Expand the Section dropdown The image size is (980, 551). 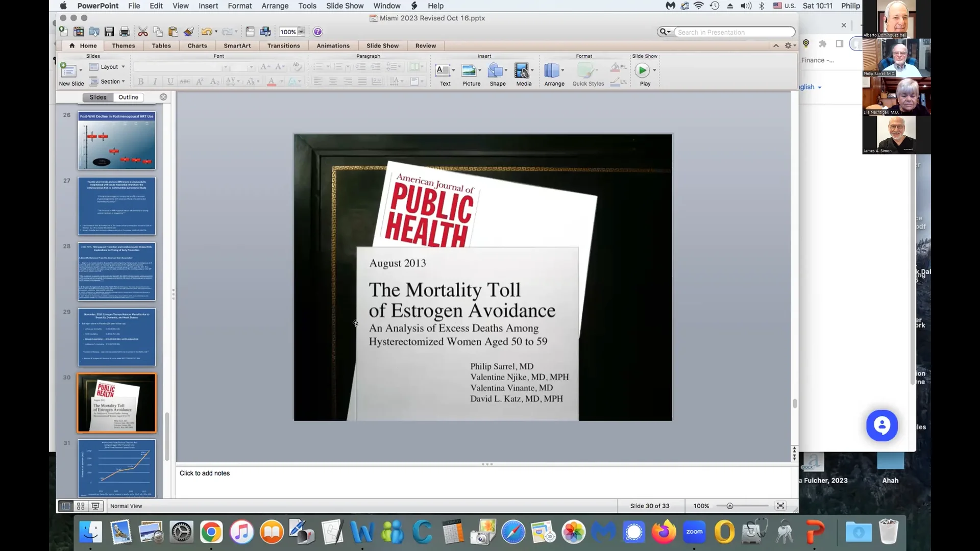coord(107,81)
